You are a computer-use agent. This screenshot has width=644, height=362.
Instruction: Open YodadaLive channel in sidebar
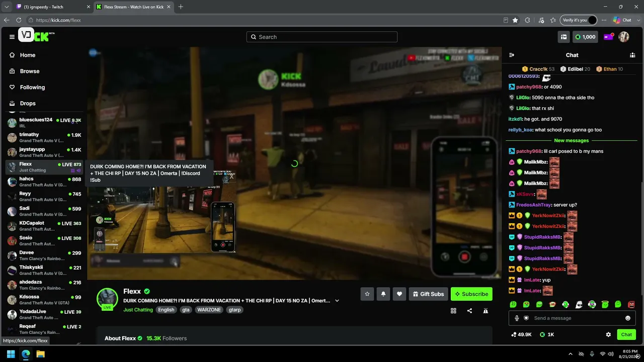click(x=44, y=314)
